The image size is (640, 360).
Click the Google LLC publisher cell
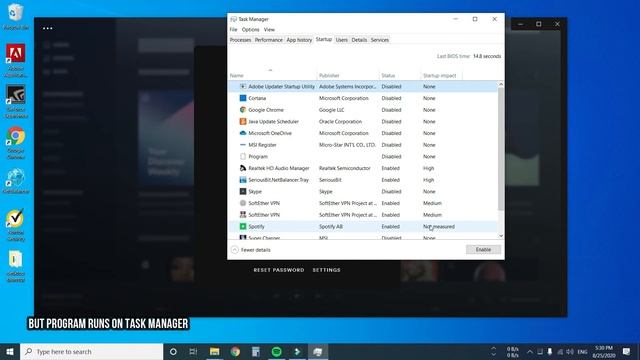pyautogui.click(x=331, y=110)
